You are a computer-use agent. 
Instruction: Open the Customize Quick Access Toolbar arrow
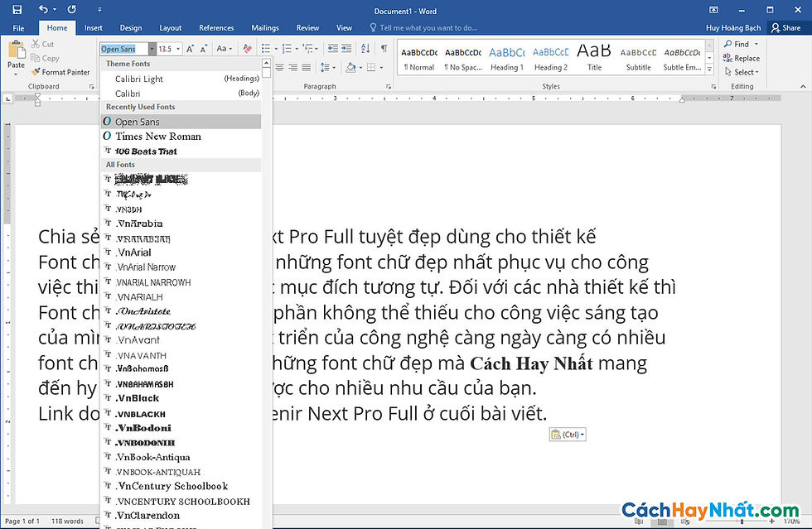(99, 10)
